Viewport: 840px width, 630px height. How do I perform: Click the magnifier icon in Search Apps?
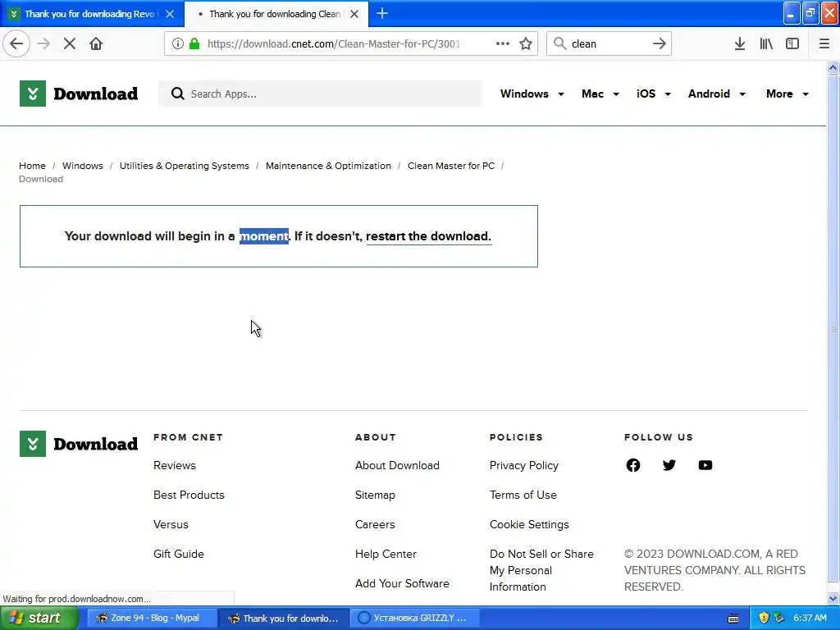coord(177,94)
